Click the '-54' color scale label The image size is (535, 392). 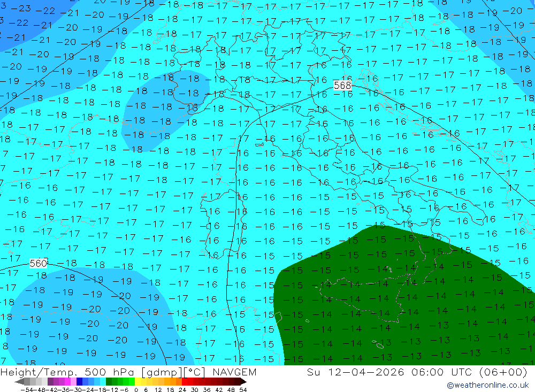coord(27,390)
